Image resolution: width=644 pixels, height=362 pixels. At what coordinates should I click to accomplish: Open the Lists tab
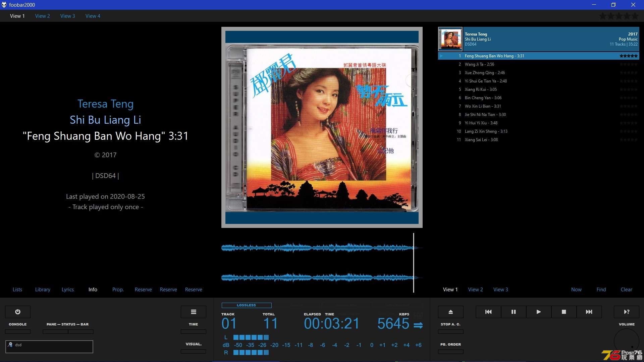[x=17, y=289]
